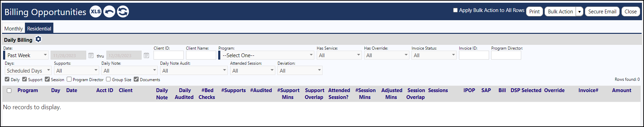The image size is (644, 127).
Task: Enable the Program Director checkbox
Action: click(69, 79)
